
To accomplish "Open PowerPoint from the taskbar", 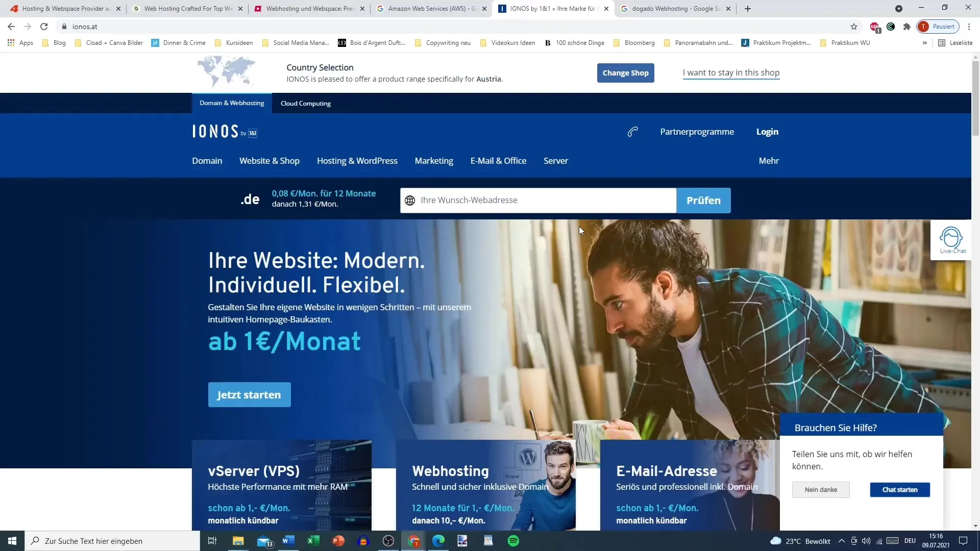I will point(338,541).
